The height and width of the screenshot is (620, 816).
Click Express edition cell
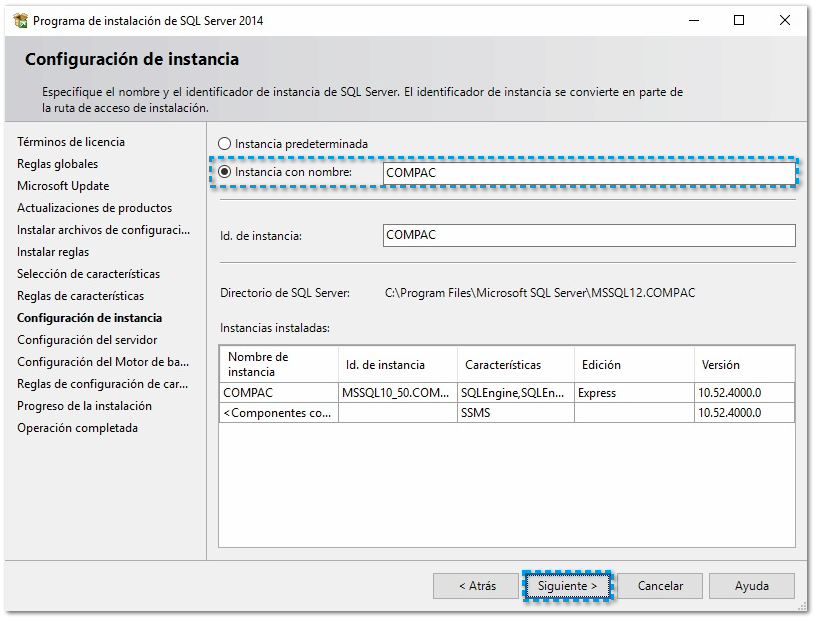coord(634,393)
